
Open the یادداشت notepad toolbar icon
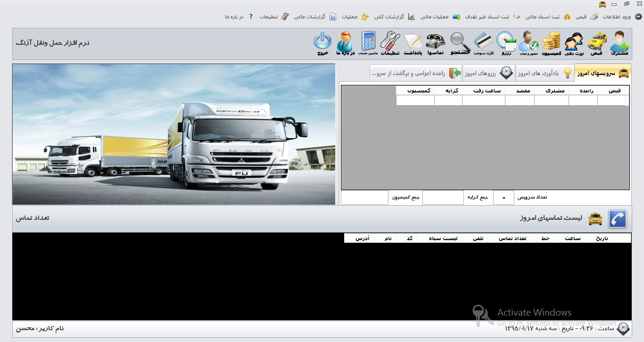[413, 43]
